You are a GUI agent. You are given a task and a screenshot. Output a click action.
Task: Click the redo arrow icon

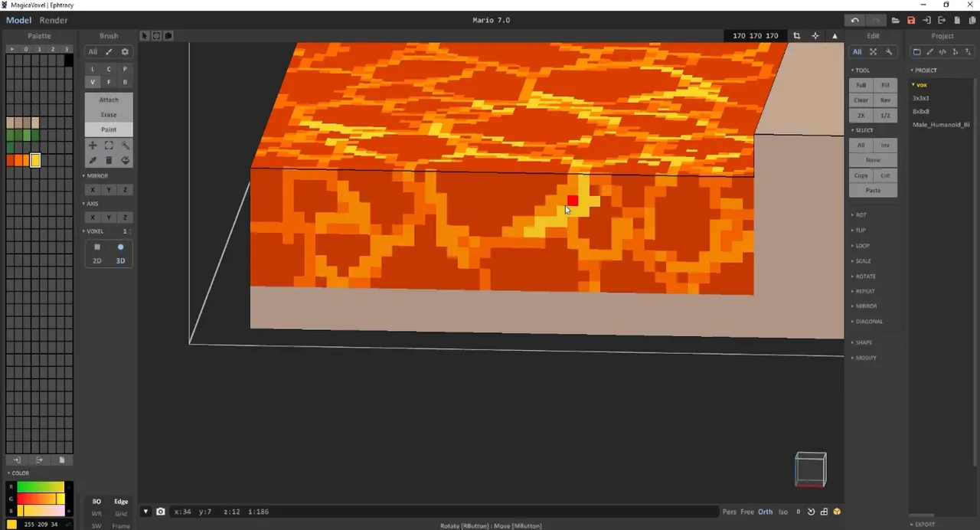tap(876, 20)
